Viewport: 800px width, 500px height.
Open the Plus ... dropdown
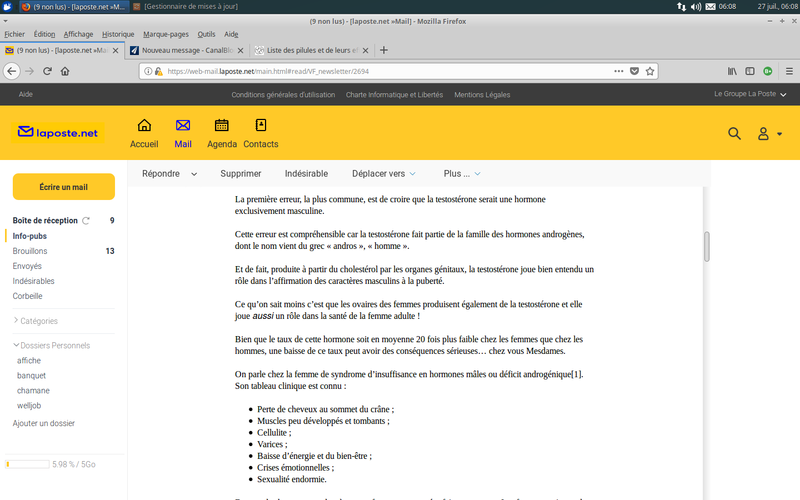pyautogui.click(x=462, y=174)
